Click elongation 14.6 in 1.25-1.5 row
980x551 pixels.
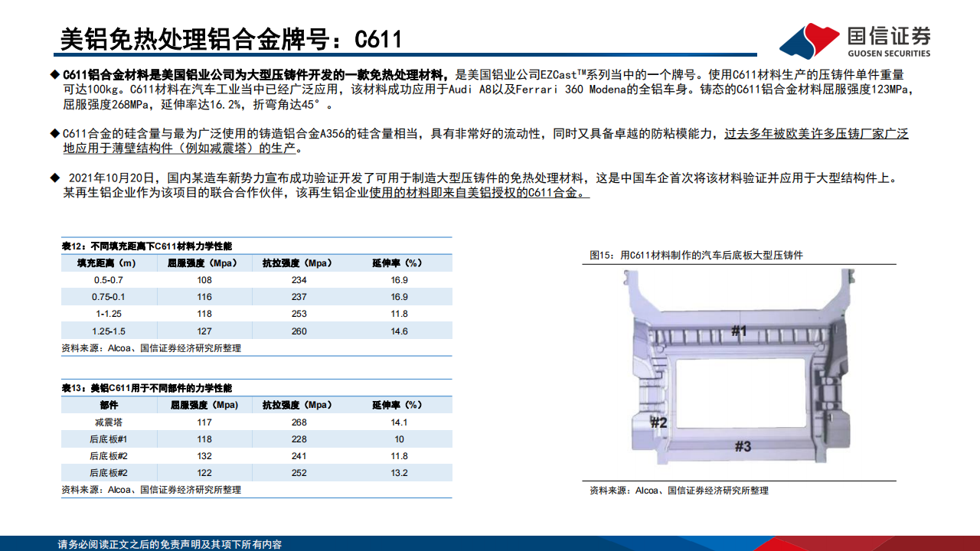pos(399,331)
